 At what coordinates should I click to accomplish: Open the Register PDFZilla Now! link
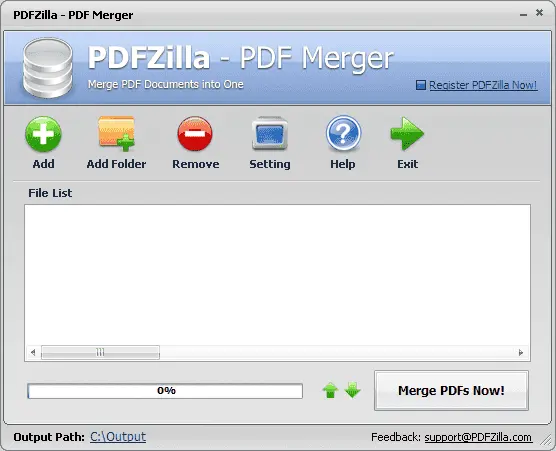click(x=483, y=85)
